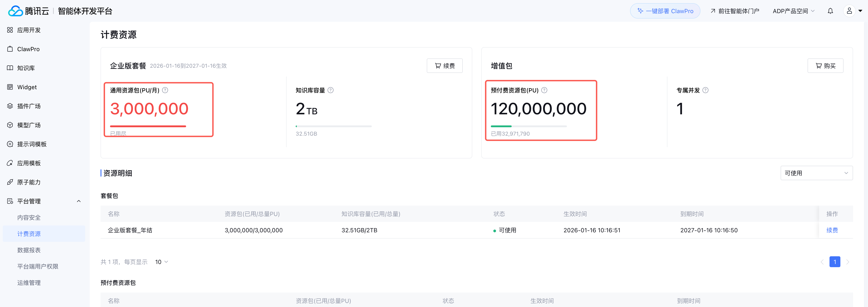
Task: Open 插件广场 from the sidebar
Action: point(29,106)
